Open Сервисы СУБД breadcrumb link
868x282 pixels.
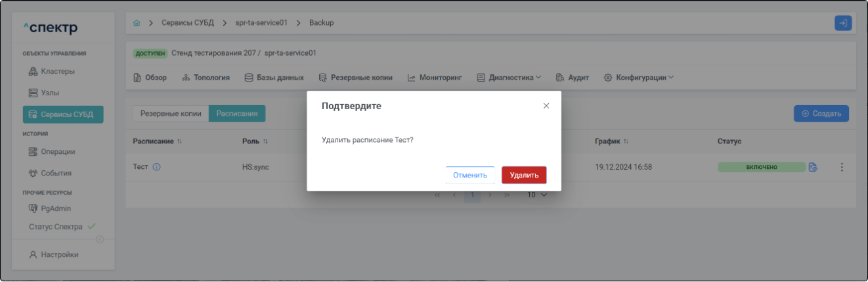pos(188,23)
